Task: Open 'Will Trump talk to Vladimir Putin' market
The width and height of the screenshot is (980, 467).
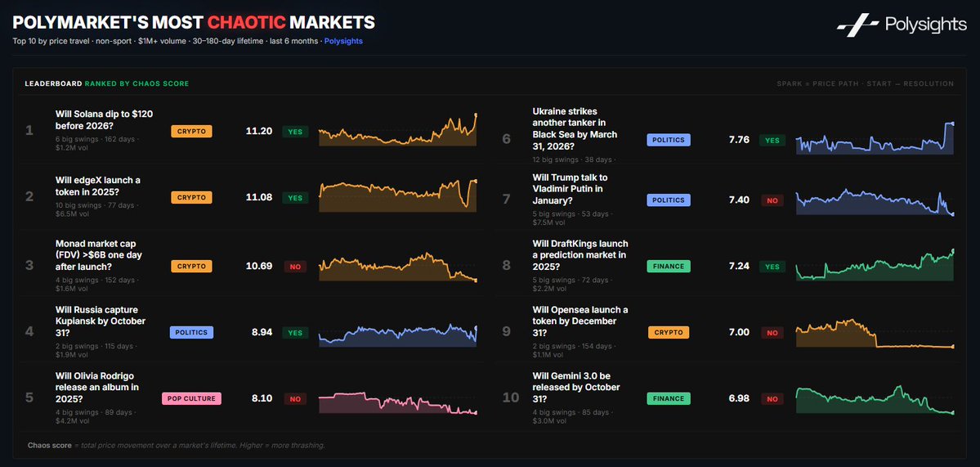Action: (x=570, y=190)
